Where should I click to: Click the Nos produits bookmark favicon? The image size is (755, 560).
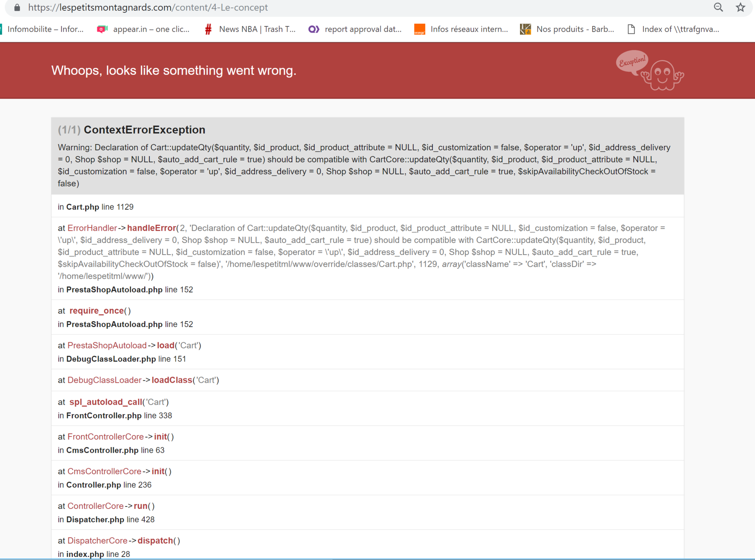coord(525,29)
